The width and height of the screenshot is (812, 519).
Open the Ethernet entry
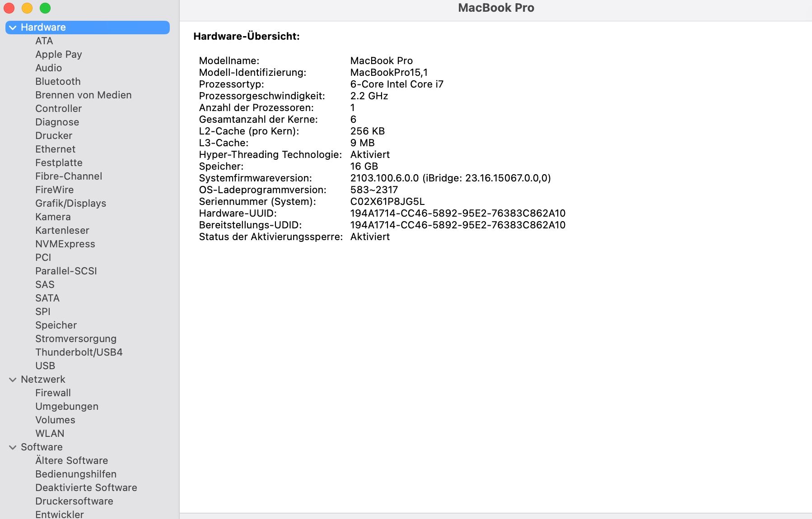point(56,149)
